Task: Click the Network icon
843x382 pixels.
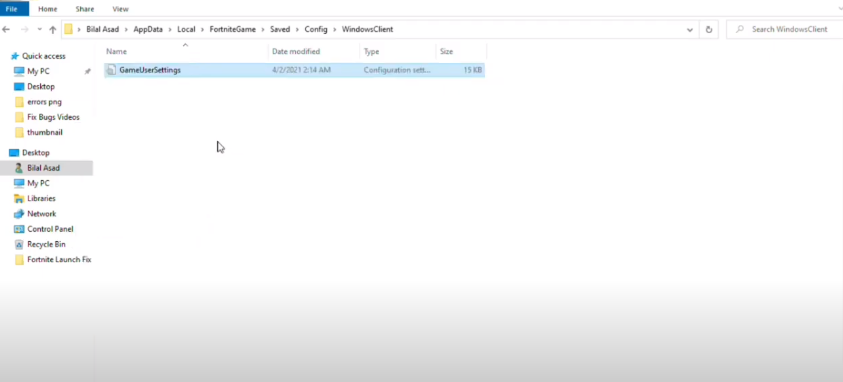Action: [19, 214]
